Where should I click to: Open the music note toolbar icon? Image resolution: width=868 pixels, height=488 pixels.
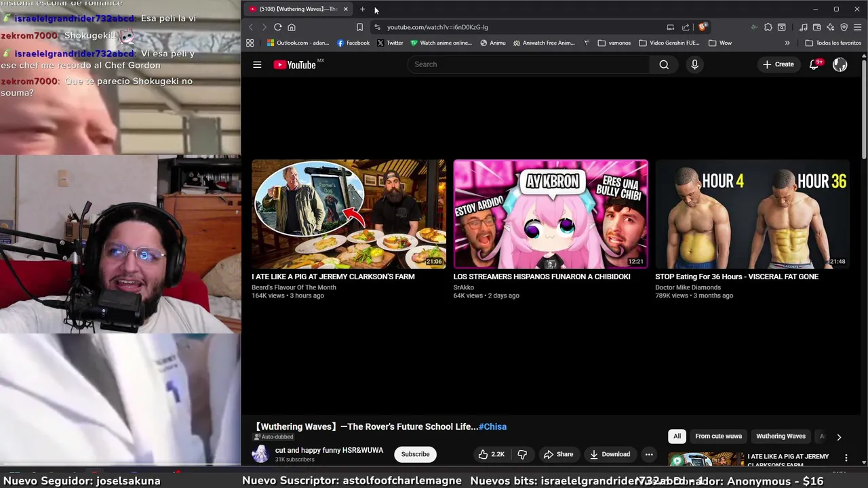pos(804,27)
